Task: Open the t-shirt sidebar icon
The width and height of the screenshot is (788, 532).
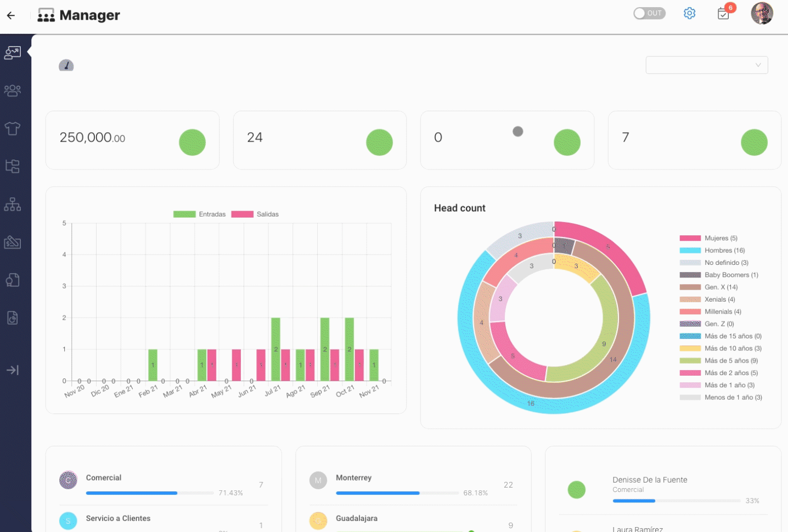Action: click(13, 128)
